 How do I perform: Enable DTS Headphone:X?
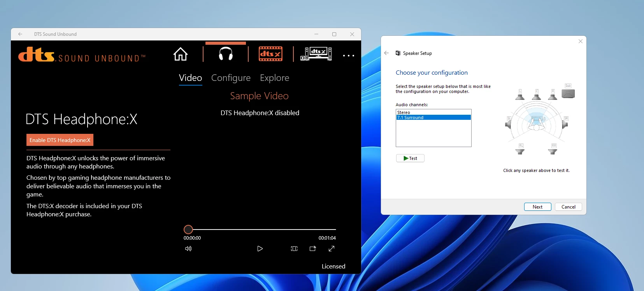click(60, 140)
